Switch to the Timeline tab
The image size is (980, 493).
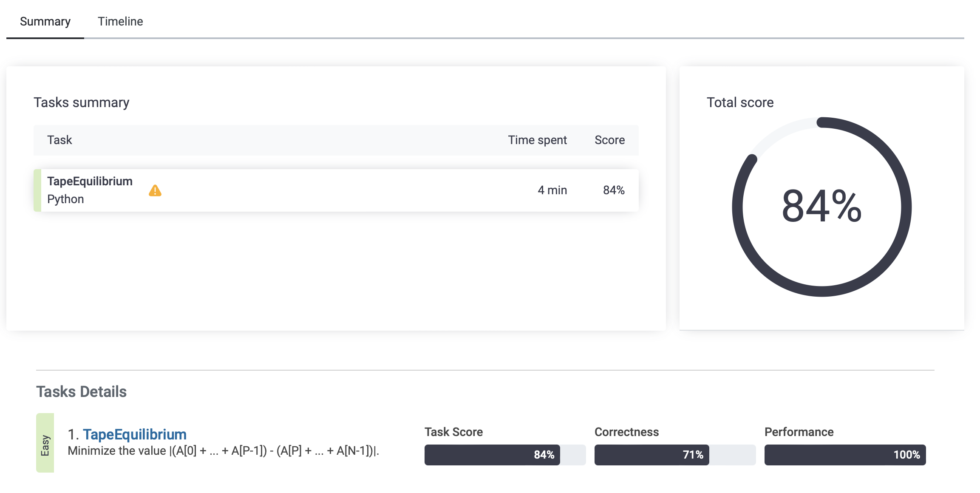coord(120,21)
